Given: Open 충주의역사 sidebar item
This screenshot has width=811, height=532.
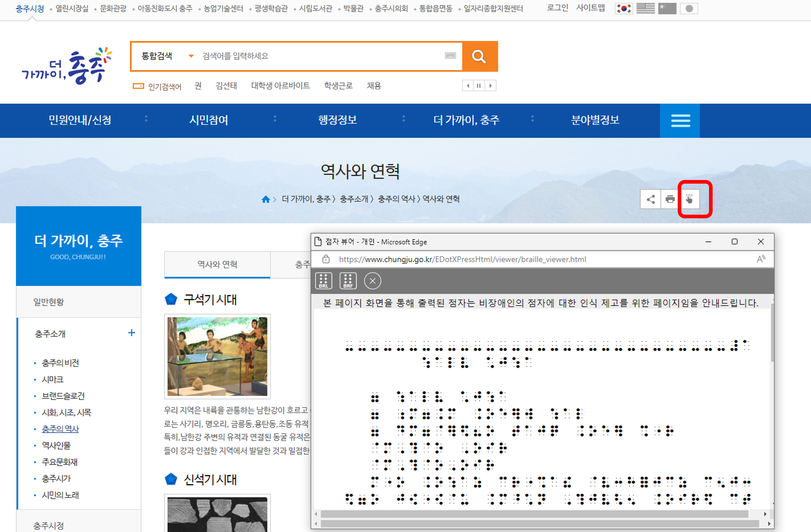Looking at the screenshot, I should click(60, 429).
